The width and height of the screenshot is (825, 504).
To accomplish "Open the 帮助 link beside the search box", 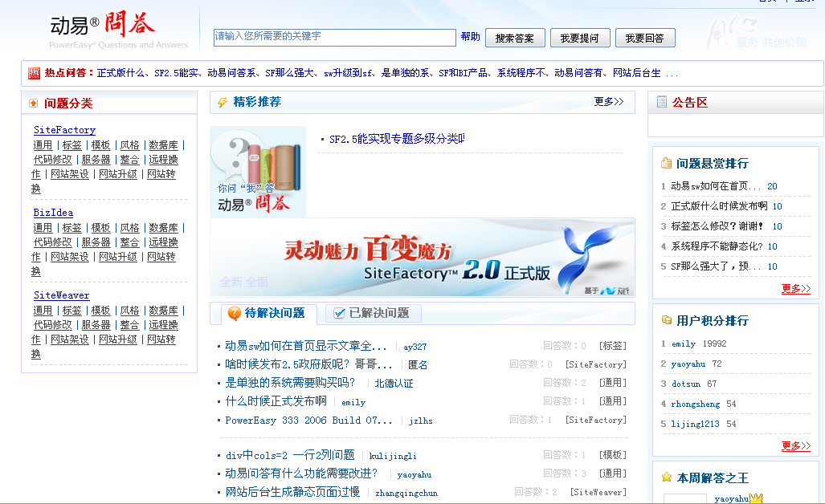I will pyautogui.click(x=470, y=37).
